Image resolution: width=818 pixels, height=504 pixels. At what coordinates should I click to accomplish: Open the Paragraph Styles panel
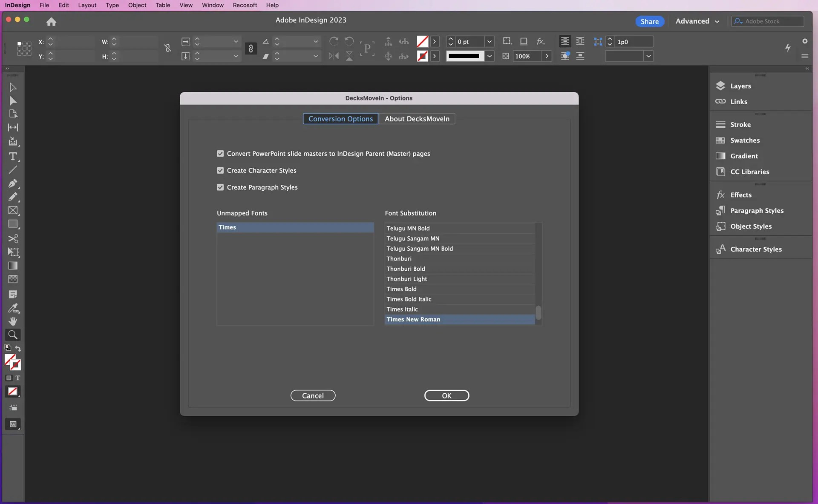pyautogui.click(x=756, y=210)
